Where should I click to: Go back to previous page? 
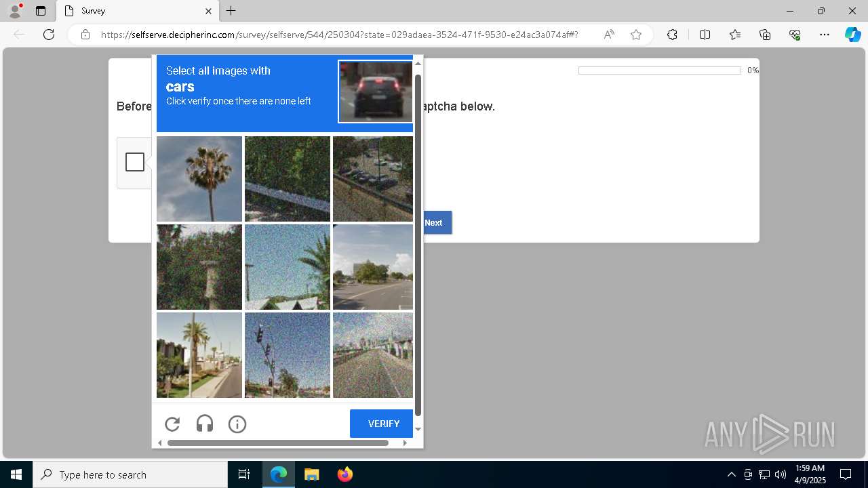(19, 35)
